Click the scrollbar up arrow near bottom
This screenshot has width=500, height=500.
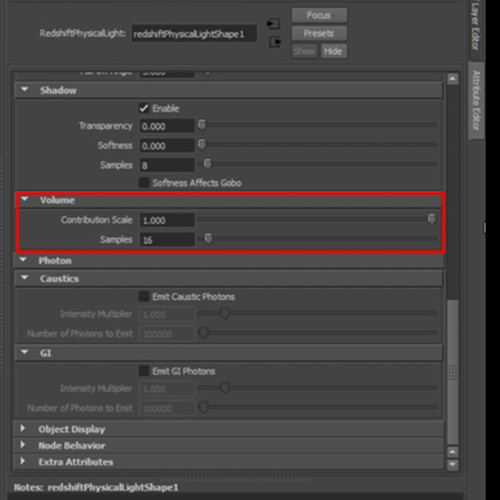pyautogui.click(x=452, y=452)
